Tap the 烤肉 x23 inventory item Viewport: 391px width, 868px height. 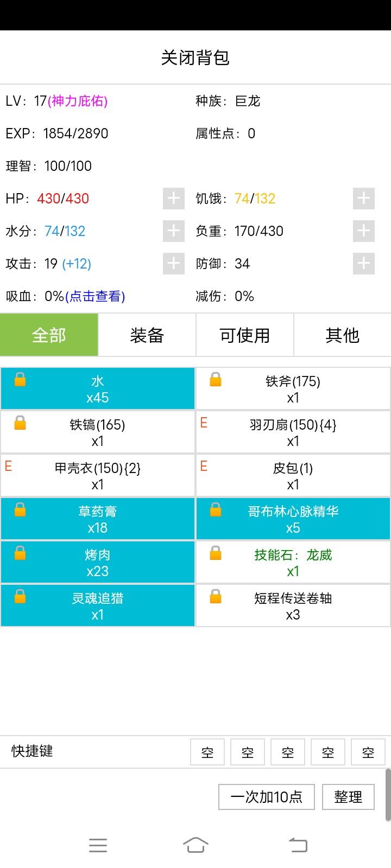98,563
